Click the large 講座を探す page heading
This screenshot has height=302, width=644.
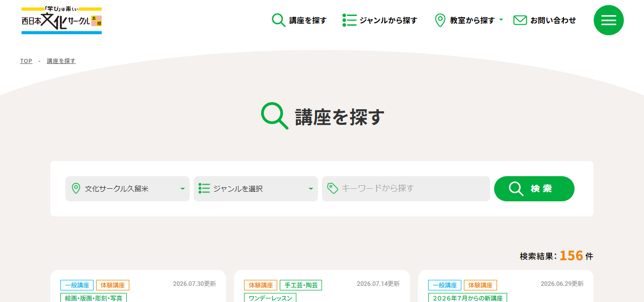pos(340,117)
